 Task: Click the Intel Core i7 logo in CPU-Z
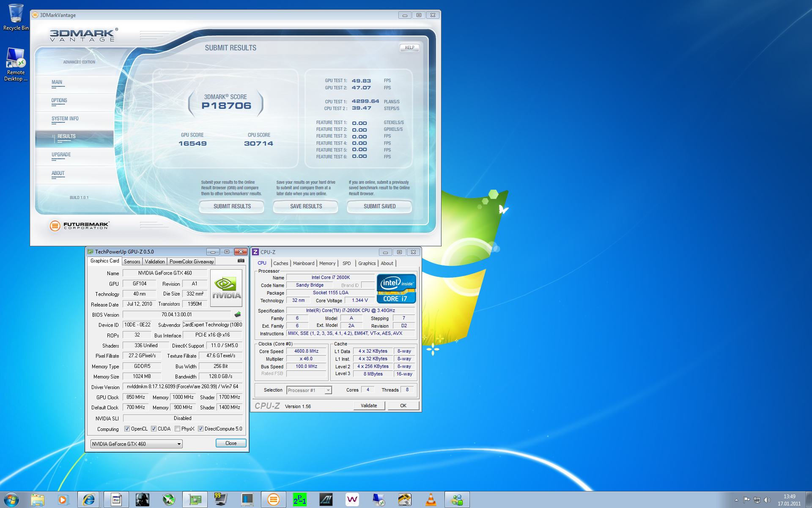point(396,289)
